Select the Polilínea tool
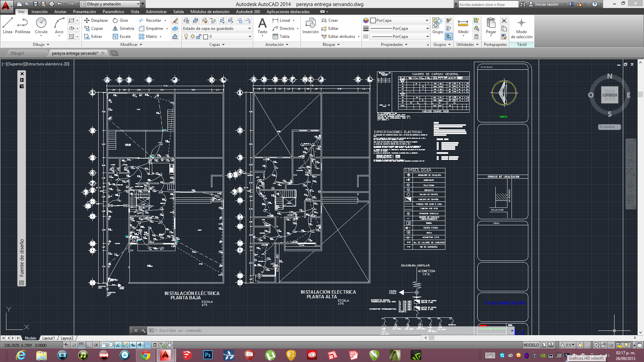The image size is (644, 362). [22, 26]
